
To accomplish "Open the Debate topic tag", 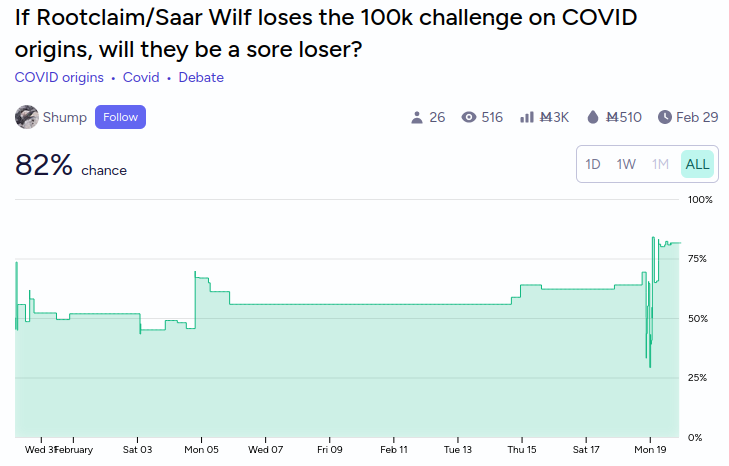I will [x=201, y=77].
